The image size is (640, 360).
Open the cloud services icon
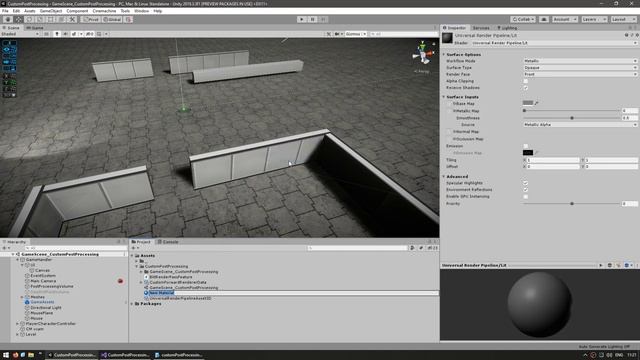tap(544, 19)
